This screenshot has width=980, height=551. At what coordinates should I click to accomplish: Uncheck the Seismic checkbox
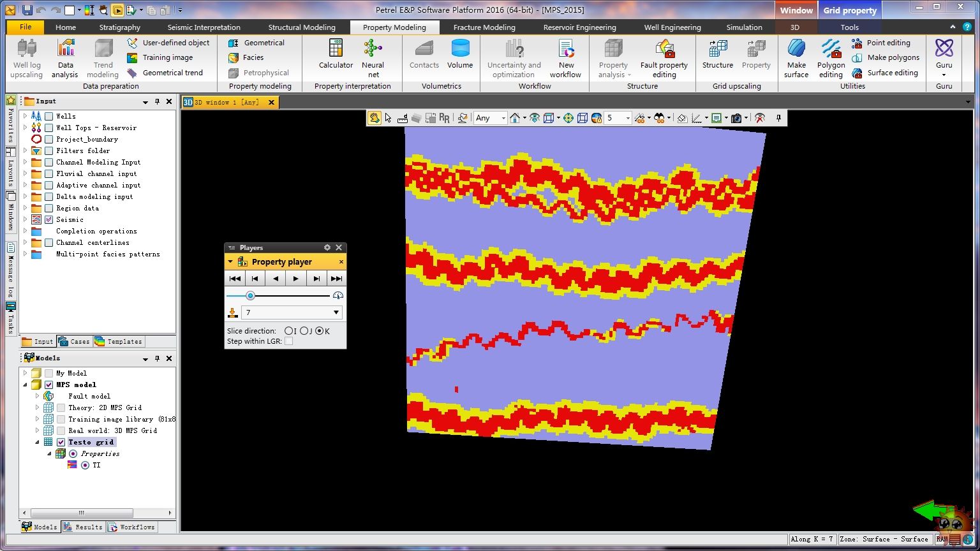[48, 219]
